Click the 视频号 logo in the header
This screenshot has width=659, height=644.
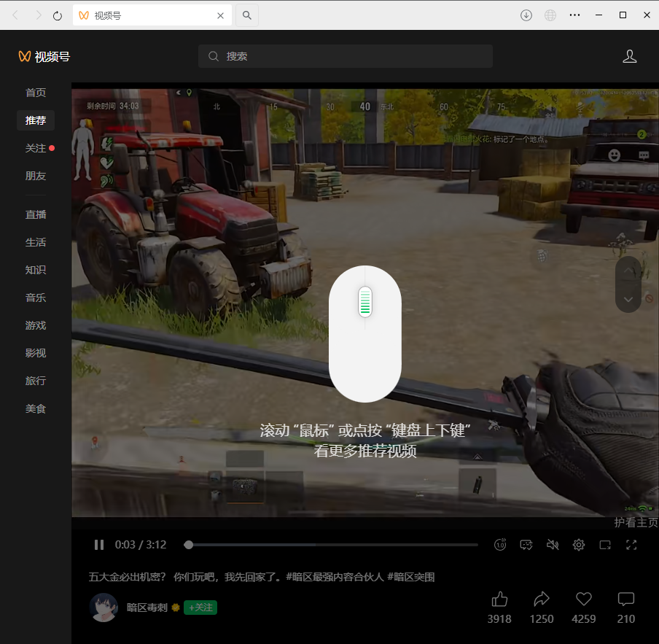coord(44,56)
